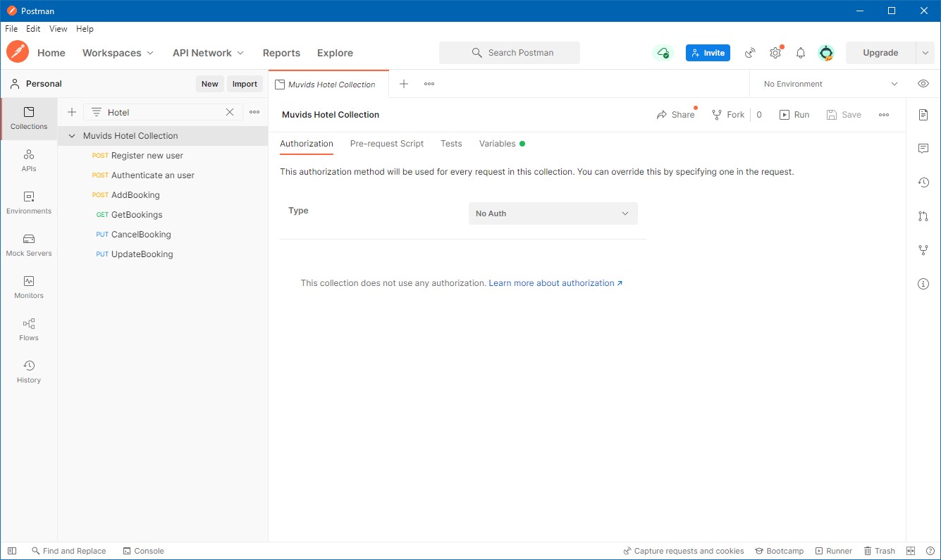Viewport: 941px width, 560px height.
Task: Open the Changelog icon in right sidebar
Action: 923,182
